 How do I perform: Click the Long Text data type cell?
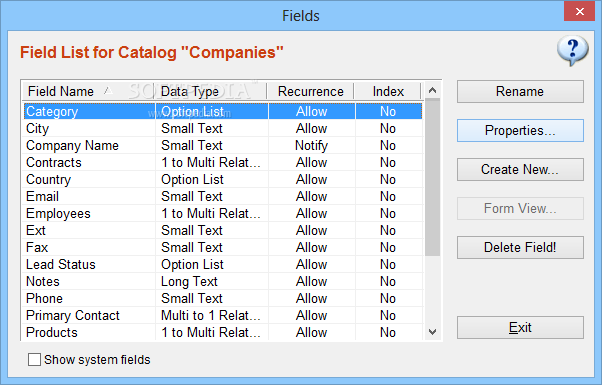(212, 281)
